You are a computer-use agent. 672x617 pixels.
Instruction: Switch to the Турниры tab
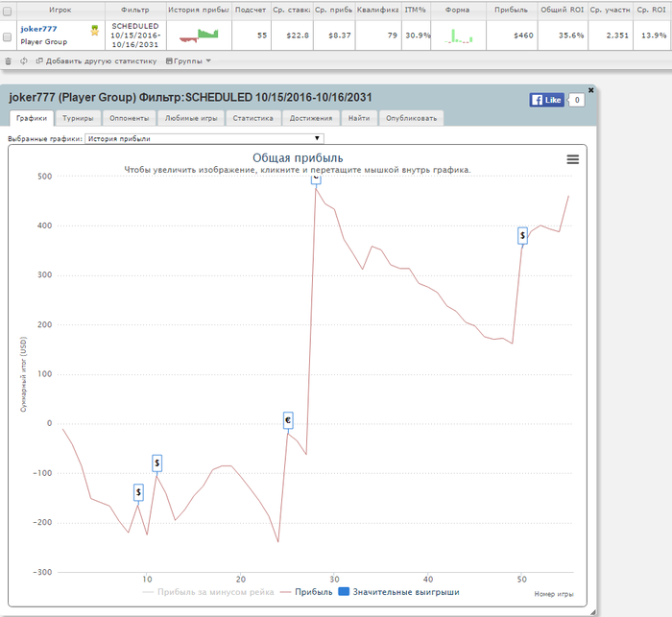pos(78,118)
